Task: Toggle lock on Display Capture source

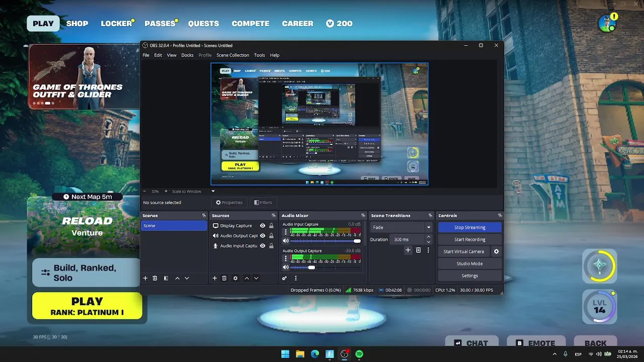Action: tap(271, 226)
